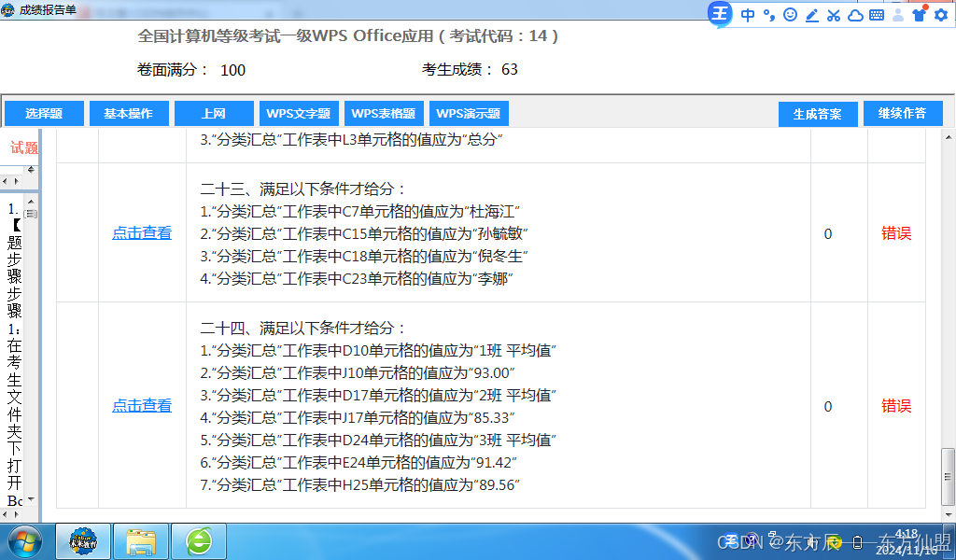Click the user account person icon
The width and height of the screenshot is (956, 560).
(898, 15)
